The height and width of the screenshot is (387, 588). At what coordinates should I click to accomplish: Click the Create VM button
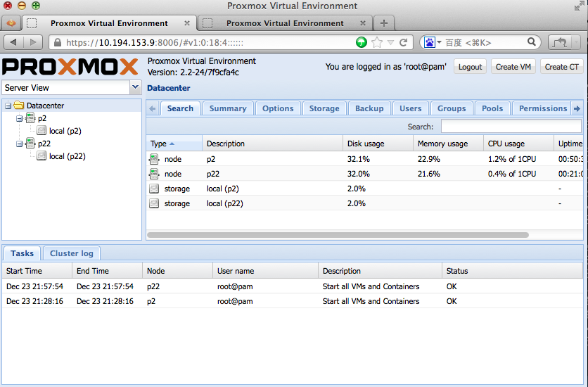[x=513, y=67]
